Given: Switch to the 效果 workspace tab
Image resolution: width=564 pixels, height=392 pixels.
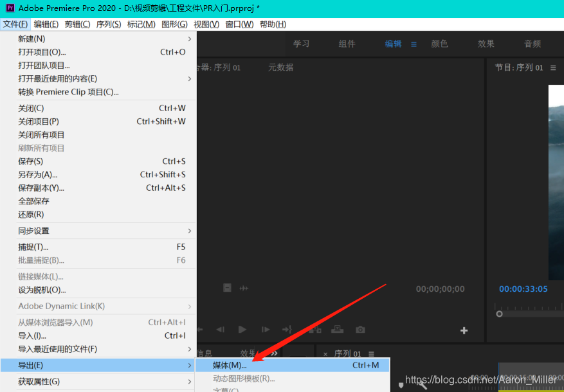Looking at the screenshot, I should [x=486, y=44].
